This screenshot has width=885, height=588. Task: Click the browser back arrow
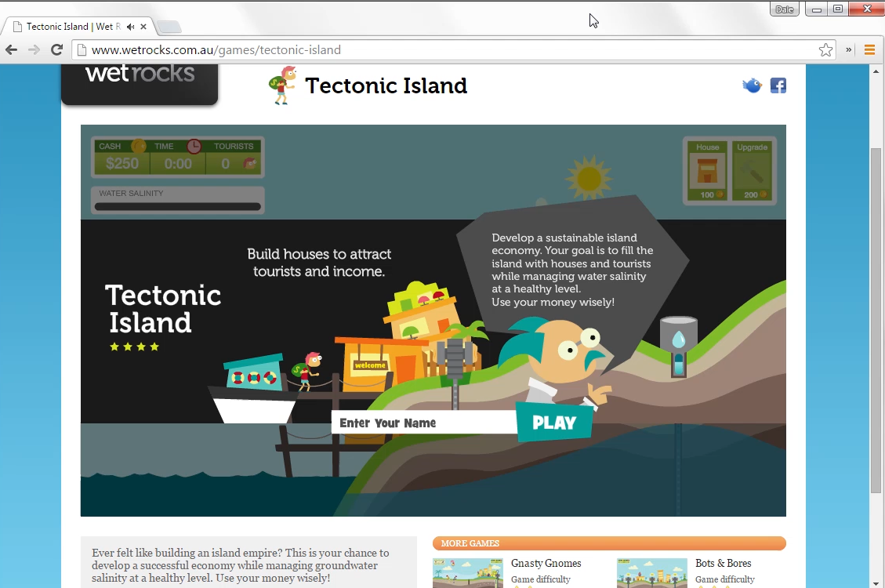coord(11,49)
